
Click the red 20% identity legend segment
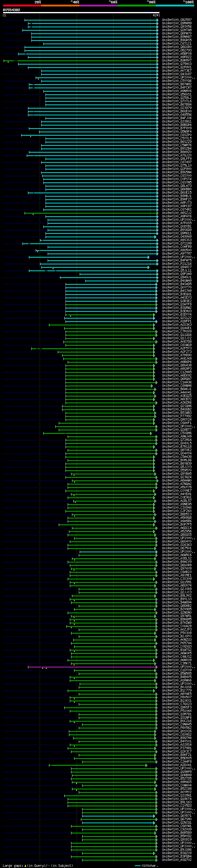pyautogui.click(x=22, y=6)
